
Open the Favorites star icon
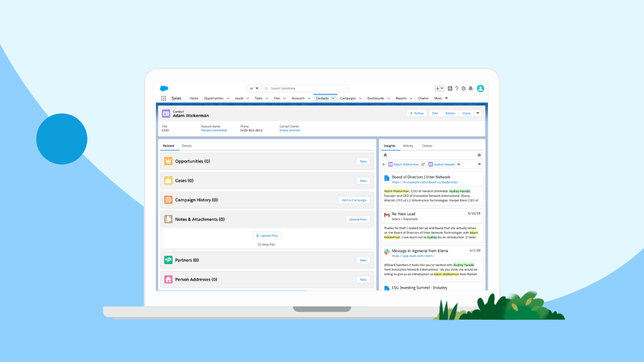[437, 88]
